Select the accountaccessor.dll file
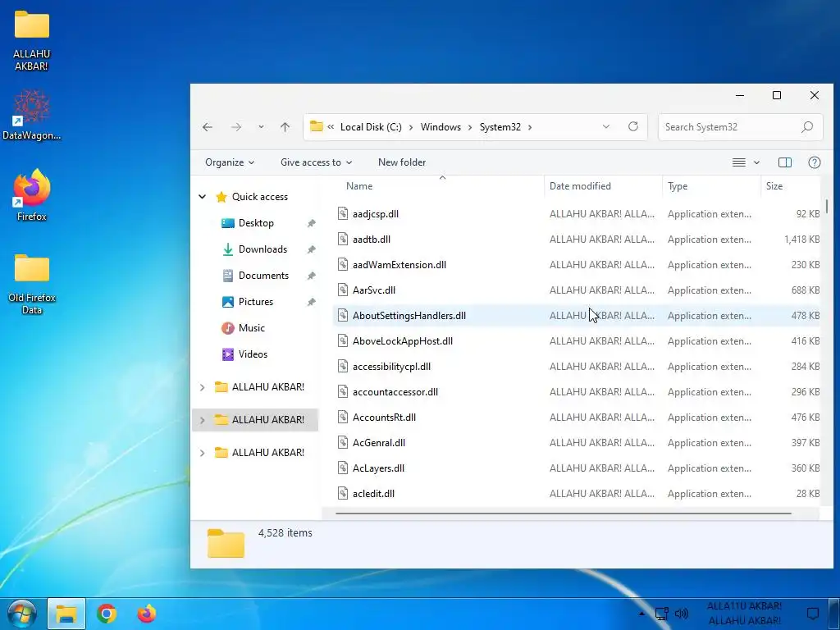 [x=395, y=392]
